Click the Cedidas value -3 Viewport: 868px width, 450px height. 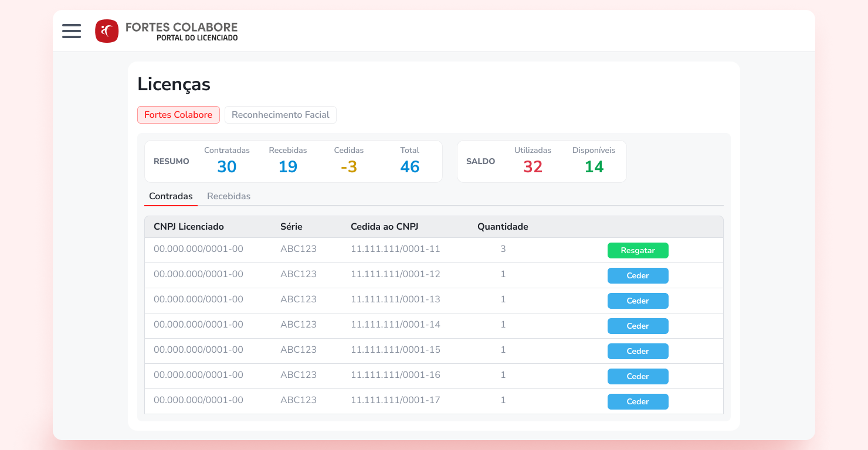tap(348, 166)
